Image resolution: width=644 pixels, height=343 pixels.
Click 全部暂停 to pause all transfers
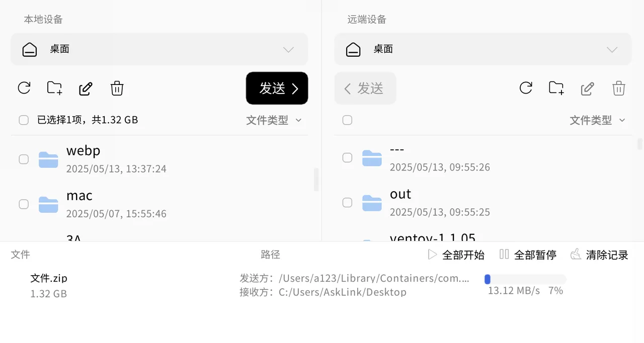[528, 255]
